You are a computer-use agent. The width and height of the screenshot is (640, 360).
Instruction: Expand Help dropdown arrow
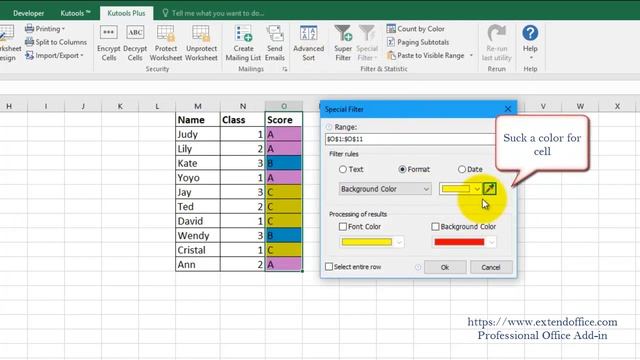(531, 58)
